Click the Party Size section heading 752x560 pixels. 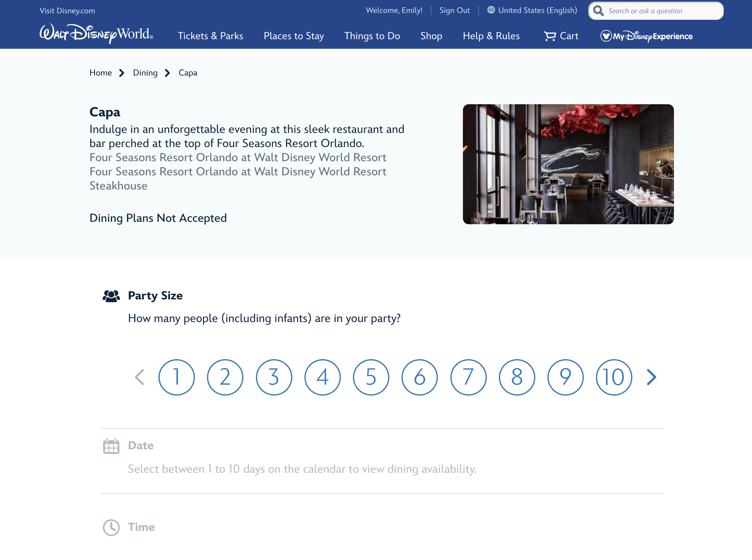click(x=155, y=296)
